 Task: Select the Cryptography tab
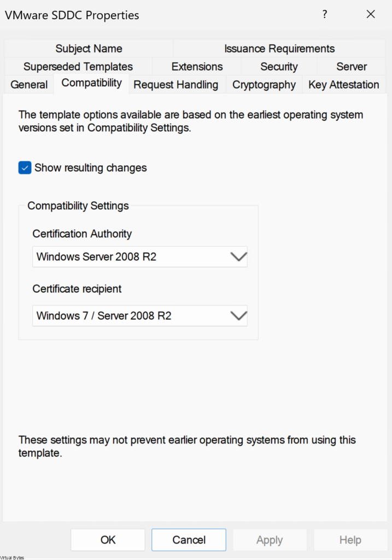click(264, 85)
